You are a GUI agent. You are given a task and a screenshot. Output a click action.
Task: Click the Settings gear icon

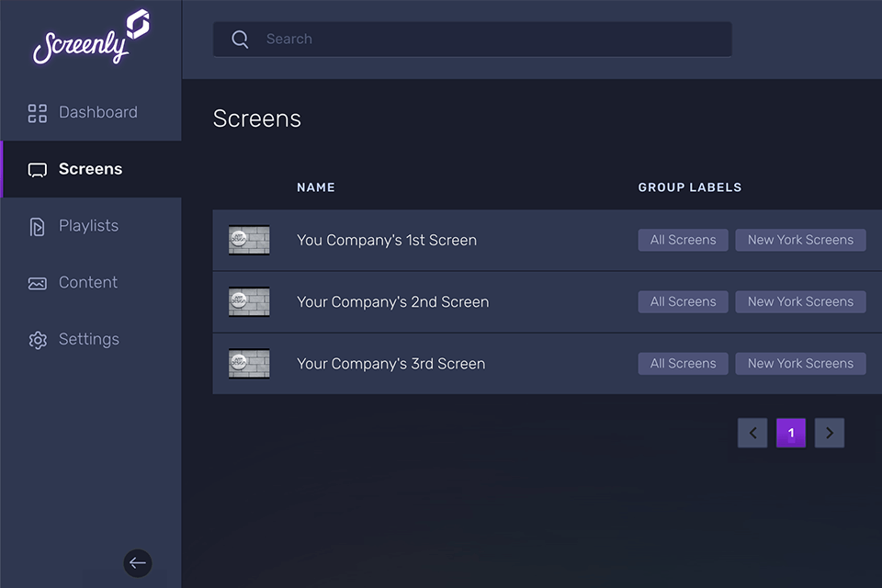[38, 340]
